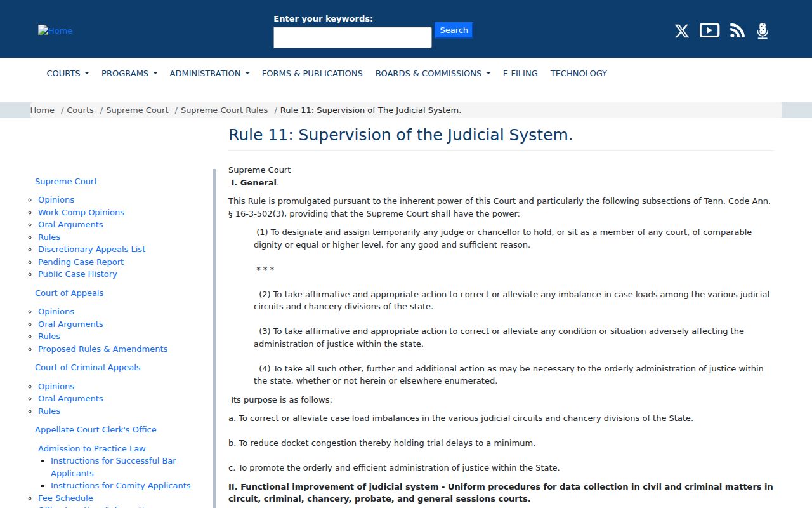Open the RSS feed icon
This screenshot has height=508, width=812.
[x=737, y=30]
